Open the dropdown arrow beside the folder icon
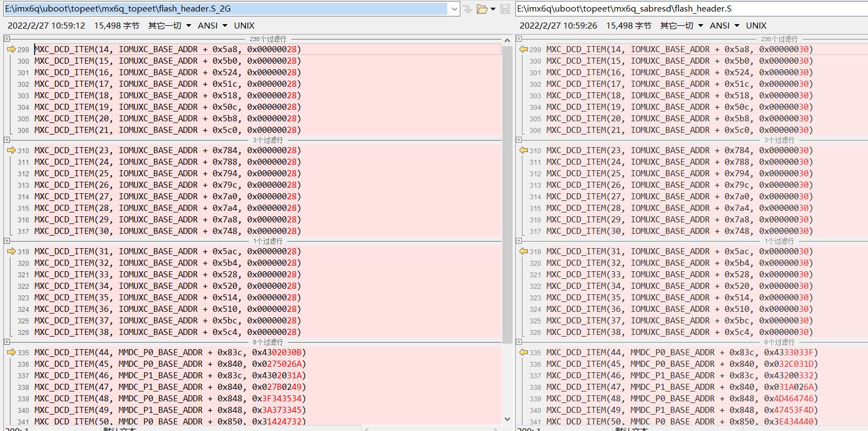Image resolution: width=868 pixels, height=431 pixels. pos(493,9)
